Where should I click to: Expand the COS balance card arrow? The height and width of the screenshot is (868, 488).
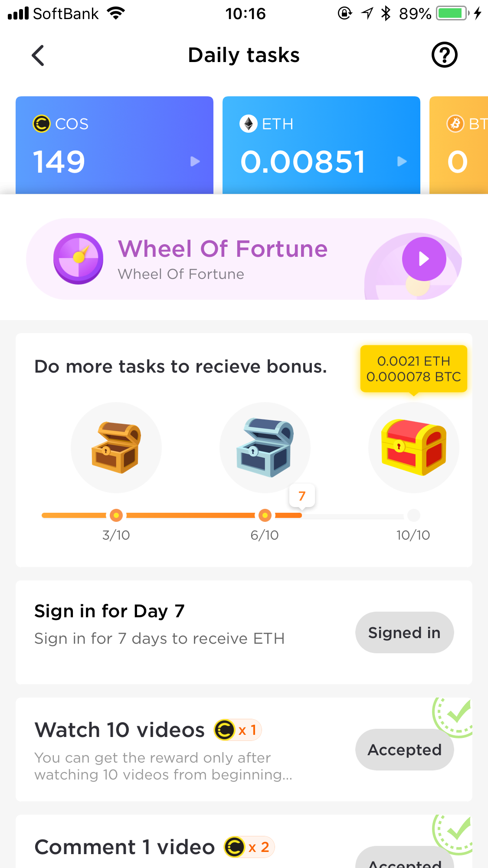pyautogui.click(x=195, y=161)
